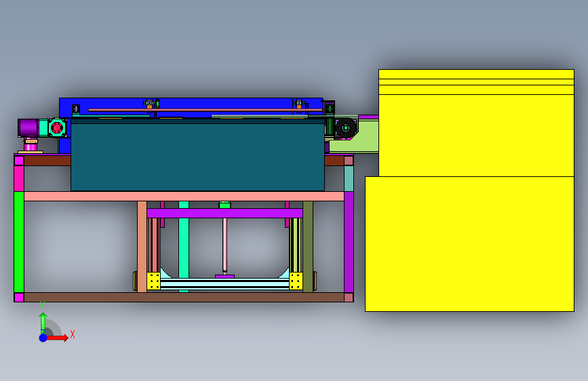Select the black pulley wheel on the right
Screen dimensions: 588x381
click(x=346, y=128)
